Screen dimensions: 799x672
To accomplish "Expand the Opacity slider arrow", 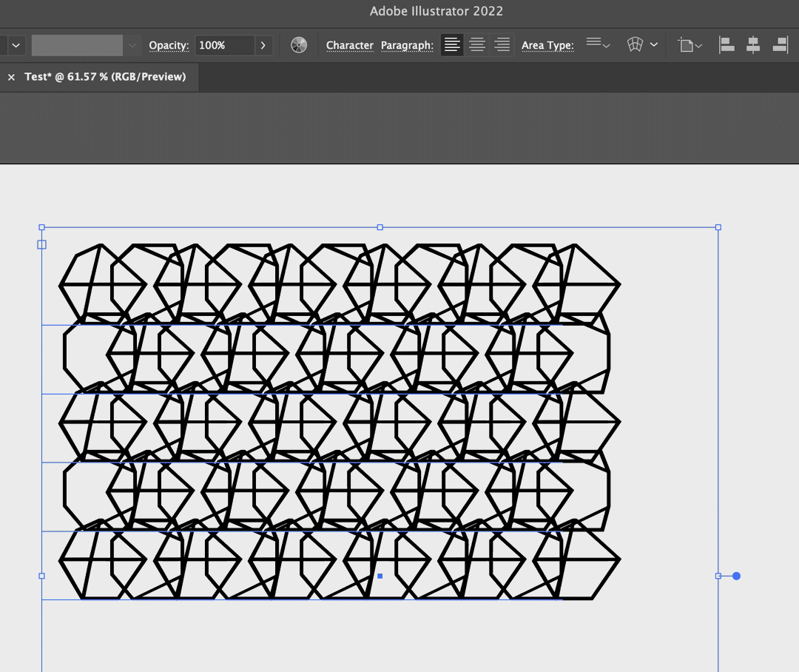I will (263, 45).
